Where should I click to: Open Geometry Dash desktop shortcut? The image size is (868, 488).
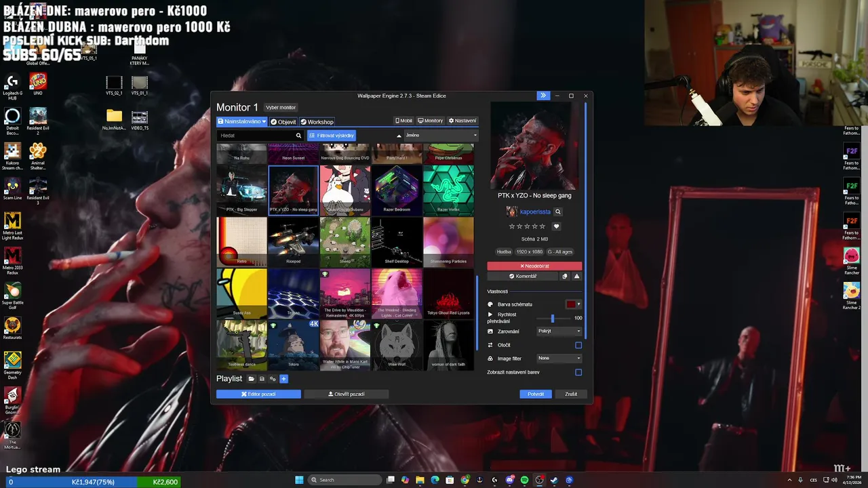tap(12, 365)
